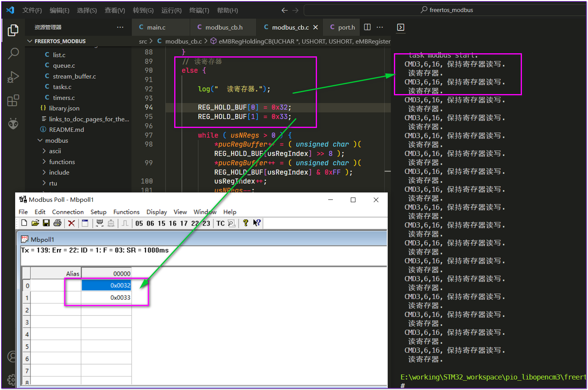The height and width of the screenshot is (390, 588).
Task: Click src breadcrumb segment
Action: 143,41
